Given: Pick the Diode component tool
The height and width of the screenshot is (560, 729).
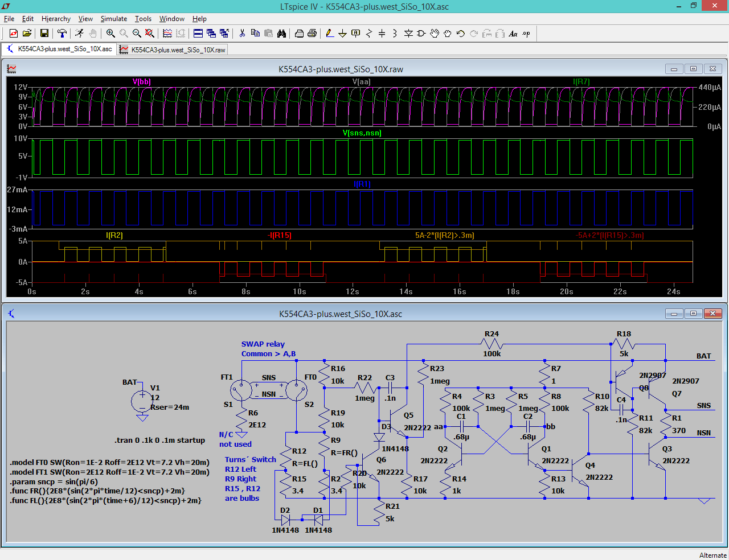Looking at the screenshot, I should point(408,34).
